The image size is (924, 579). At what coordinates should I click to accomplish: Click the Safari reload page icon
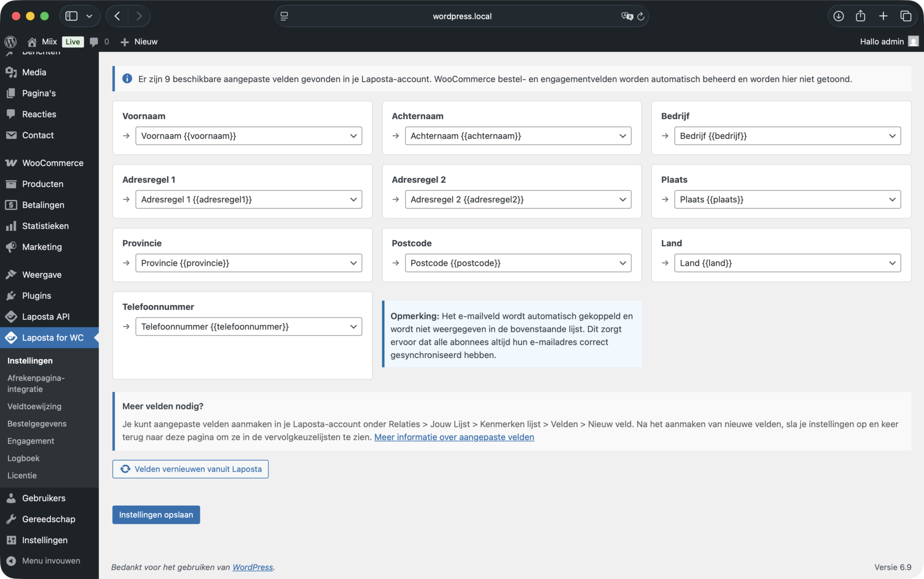(x=641, y=16)
